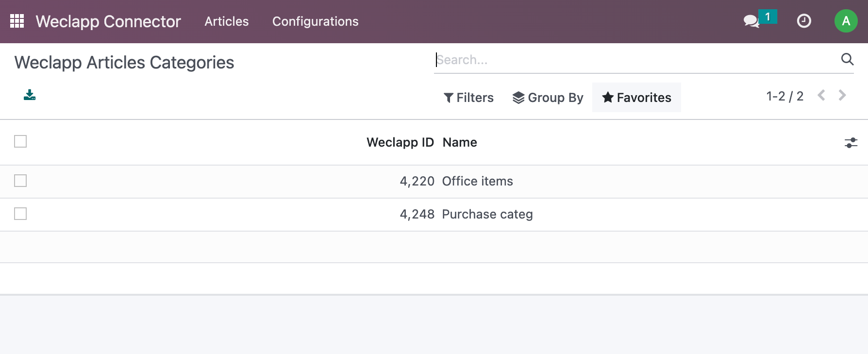
Task: Expand the Group By dropdown
Action: click(548, 98)
